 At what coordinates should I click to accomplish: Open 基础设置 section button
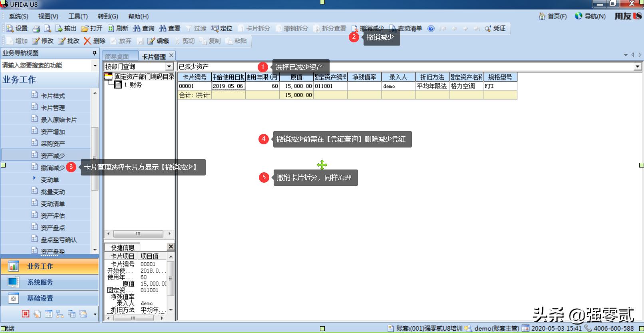pos(50,298)
